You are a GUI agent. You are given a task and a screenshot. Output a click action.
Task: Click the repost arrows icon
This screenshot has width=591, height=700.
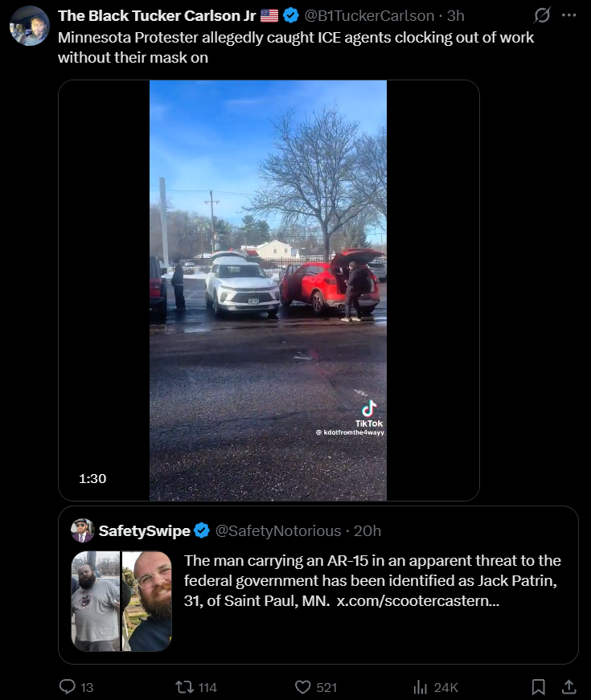pos(184,686)
